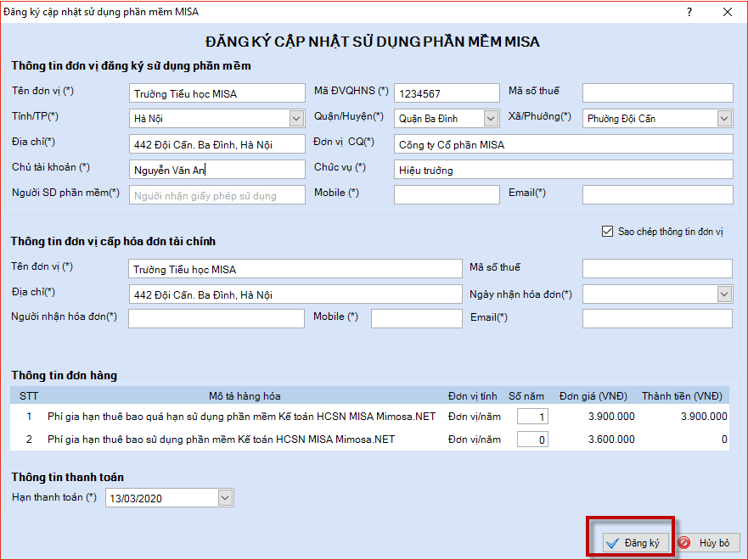The image size is (748, 560).
Task: Click the invoice section Tên đơn vị field
Action: pos(295,269)
